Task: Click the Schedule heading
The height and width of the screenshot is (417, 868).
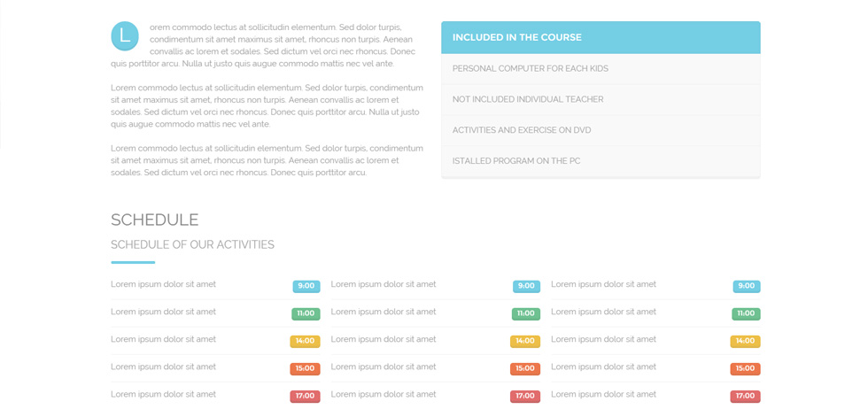Action: 154,220
